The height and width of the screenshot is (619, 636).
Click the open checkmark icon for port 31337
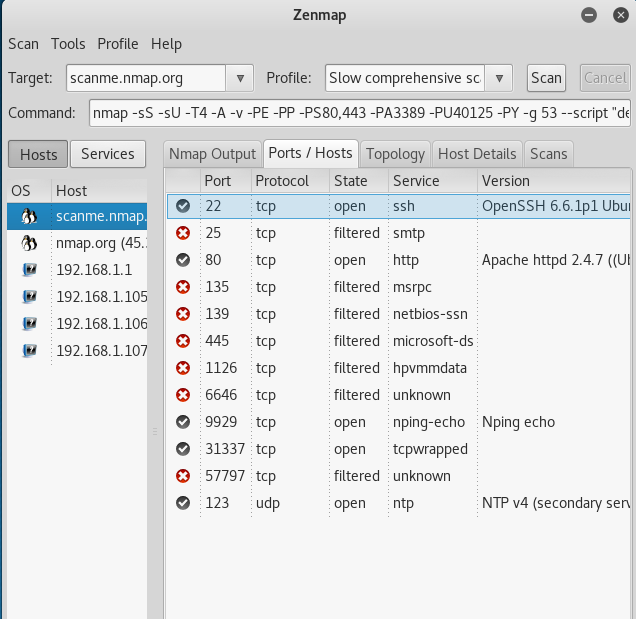coord(183,449)
